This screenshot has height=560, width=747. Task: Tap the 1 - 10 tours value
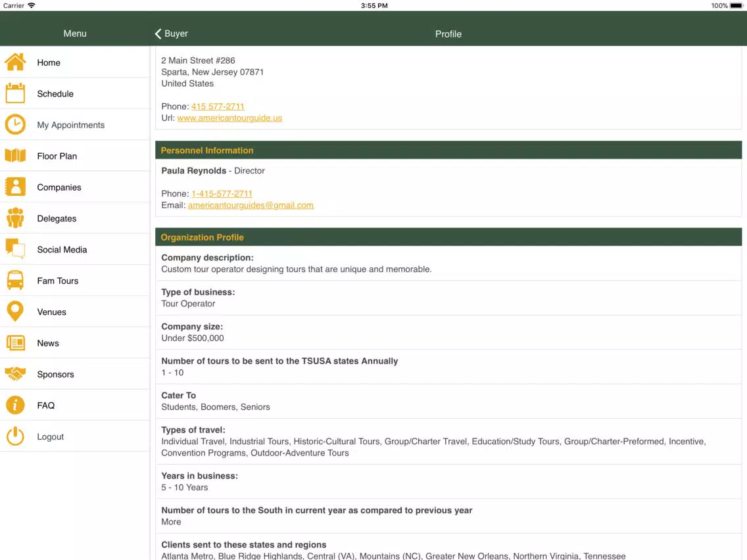click(172, 373)
